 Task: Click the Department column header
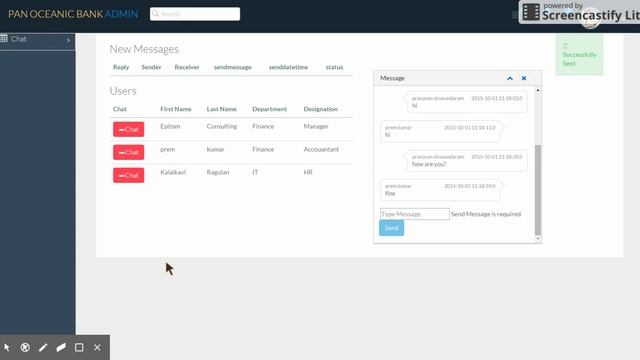(x=269, y=109)
